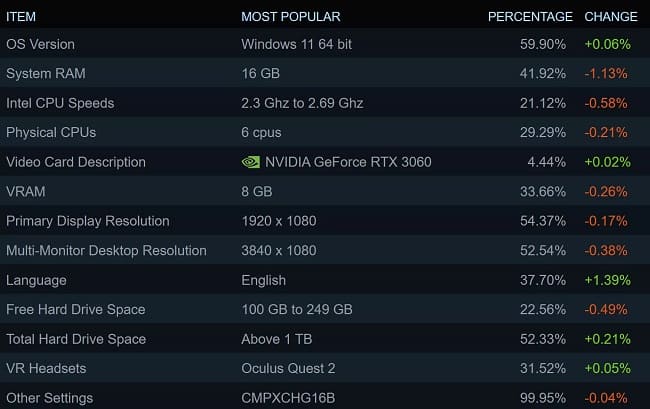Open Total Hard Drive Space details
Screen dimensions: 650x409
click(325, 339)
